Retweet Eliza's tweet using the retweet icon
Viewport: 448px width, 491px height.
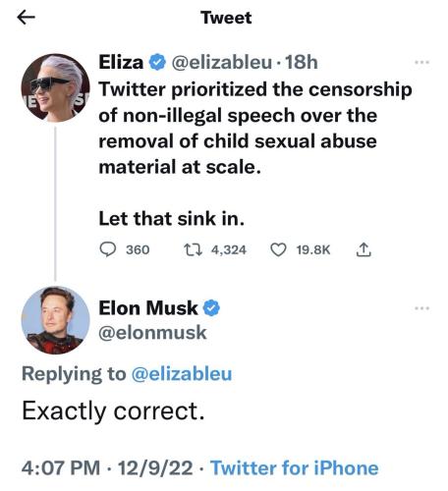(x=193, y=250)
